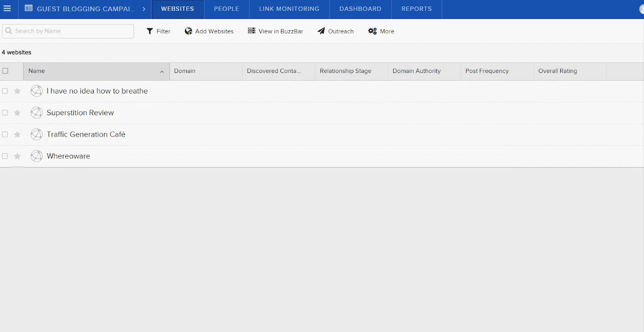Click the Whereoware website globe icon
The height and width of the screenshot is (332, 644).
pos(37,156)
